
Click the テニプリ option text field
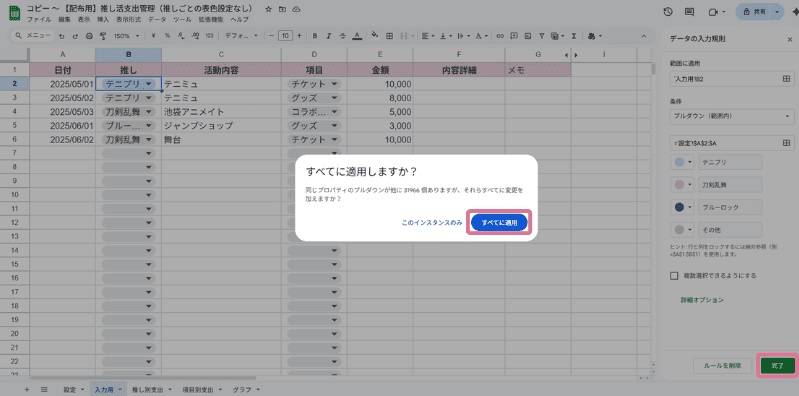730,162
